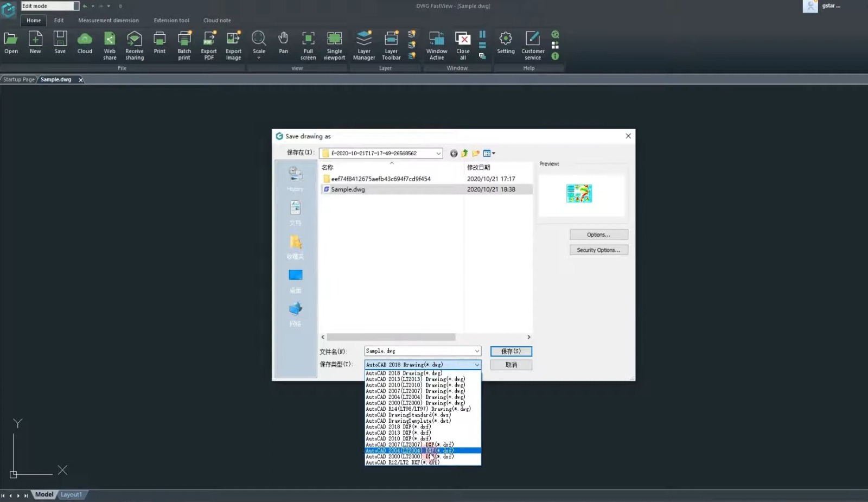Click the Security Options button
The width and height of the screenshot is (868, 502).
click(x=598, y=250)
